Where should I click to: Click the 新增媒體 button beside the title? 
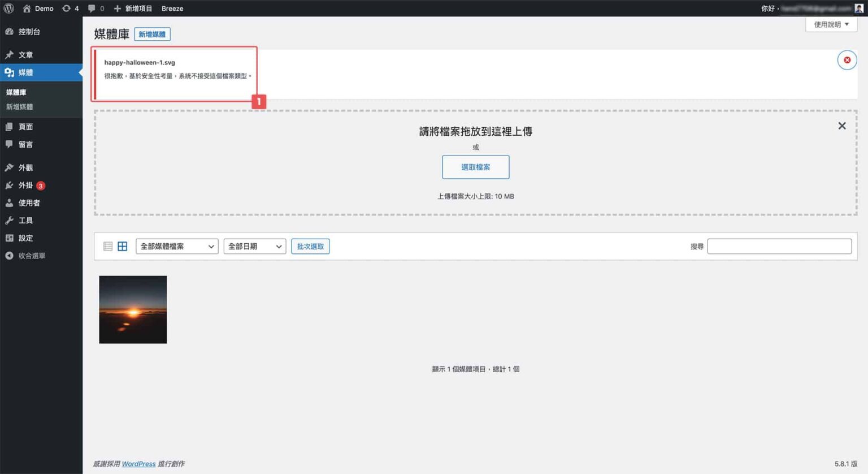point(152,35)
